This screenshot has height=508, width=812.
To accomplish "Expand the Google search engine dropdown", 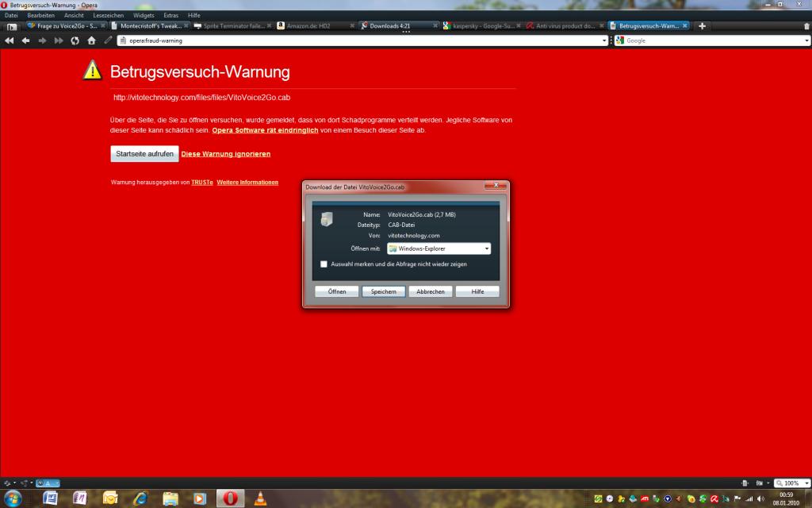I will [x=806, y=40].
